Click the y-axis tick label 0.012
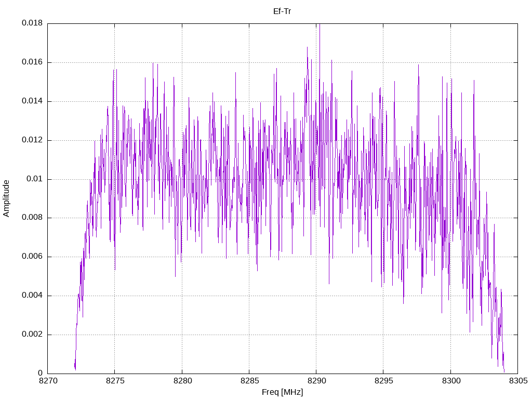Image resolution: width=532 pixels, height=399 pixels. pos(32,140)
